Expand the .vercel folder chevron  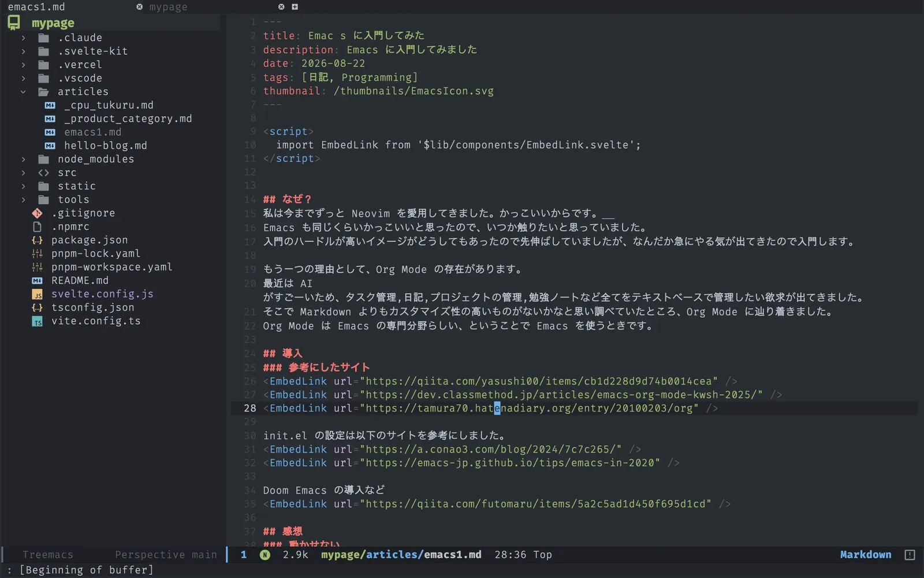coord(23,65)
